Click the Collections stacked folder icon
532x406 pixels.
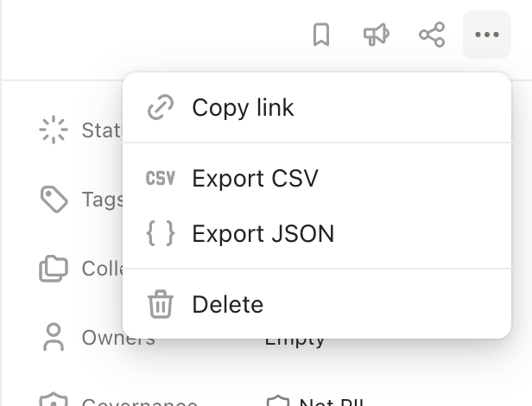54,268
